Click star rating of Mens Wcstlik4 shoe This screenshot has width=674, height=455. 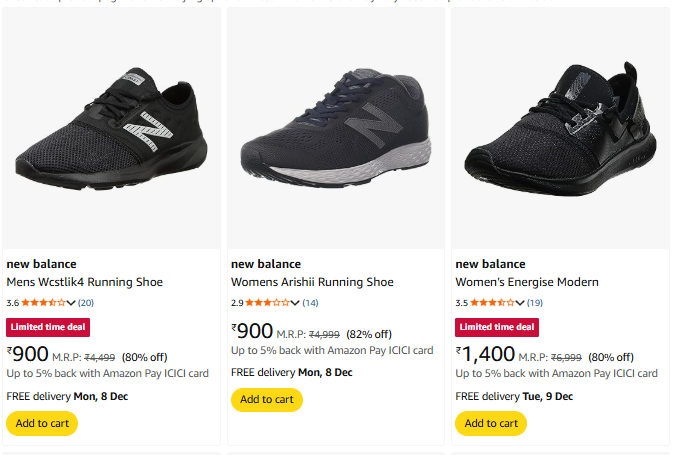43,302
